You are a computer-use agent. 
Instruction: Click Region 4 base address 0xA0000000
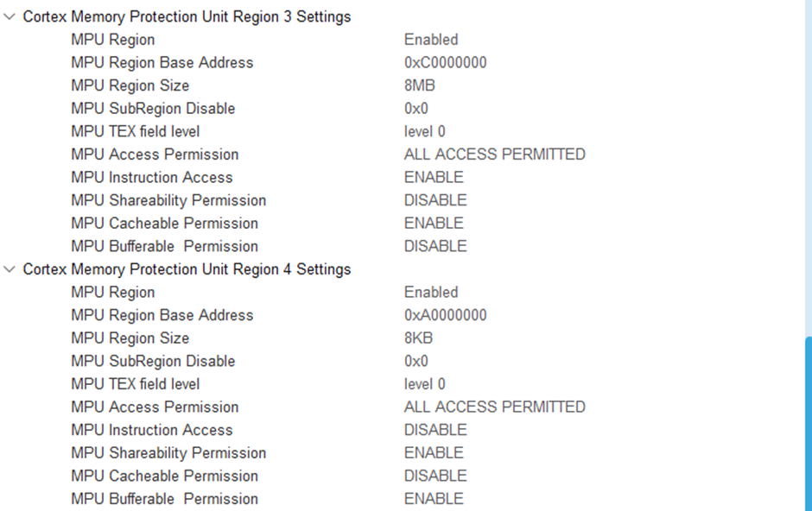pyautogui.click(x=445, y=315)
